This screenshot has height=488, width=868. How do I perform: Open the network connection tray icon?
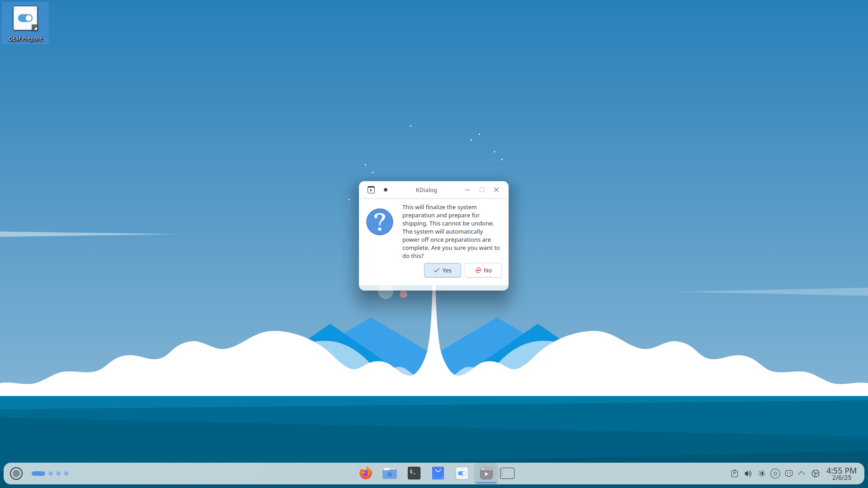click(789, 474)
